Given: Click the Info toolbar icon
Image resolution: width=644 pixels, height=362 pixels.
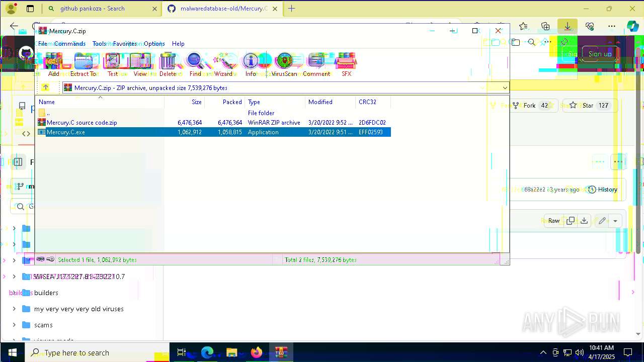Looking at the screenshot, I should point(251,64).
